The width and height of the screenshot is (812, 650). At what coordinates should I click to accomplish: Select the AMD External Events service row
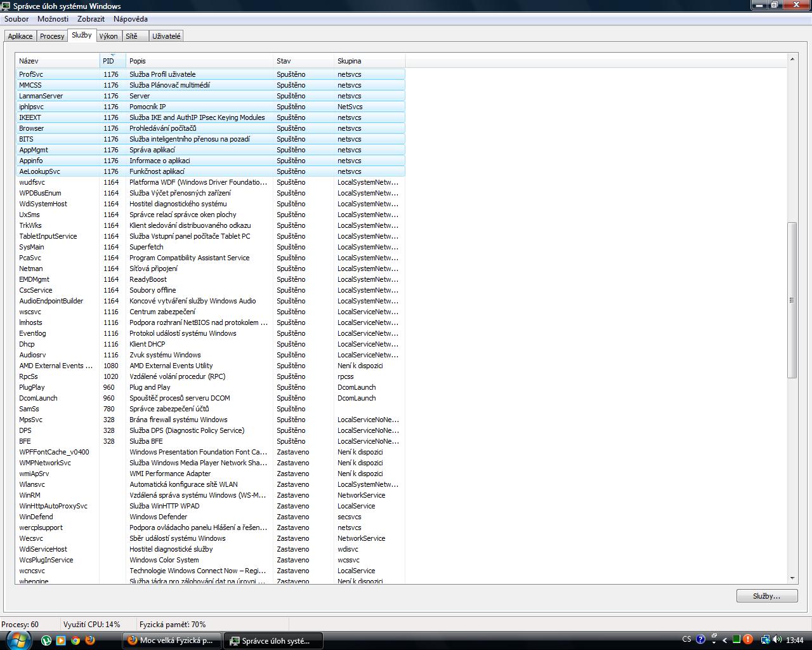click(x=210, y=366)
